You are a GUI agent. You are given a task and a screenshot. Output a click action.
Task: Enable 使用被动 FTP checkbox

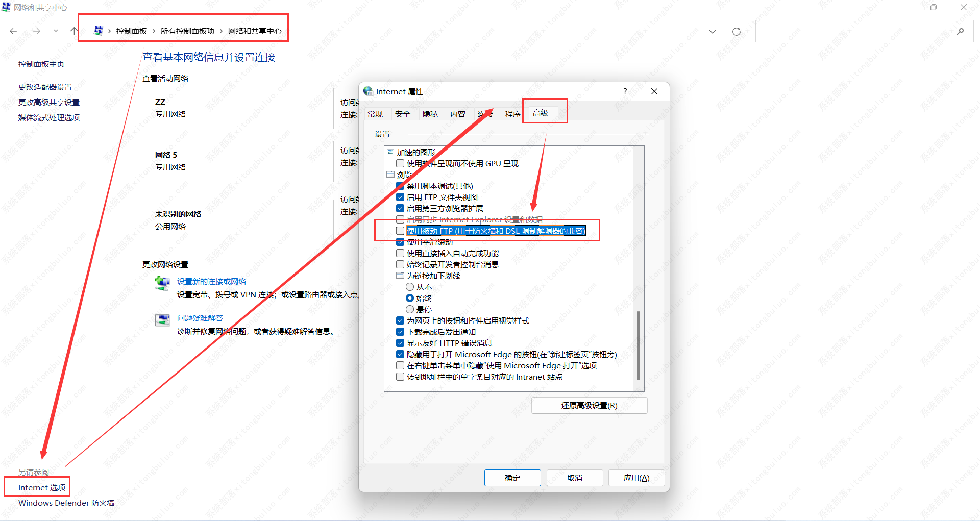coord(400,231)
